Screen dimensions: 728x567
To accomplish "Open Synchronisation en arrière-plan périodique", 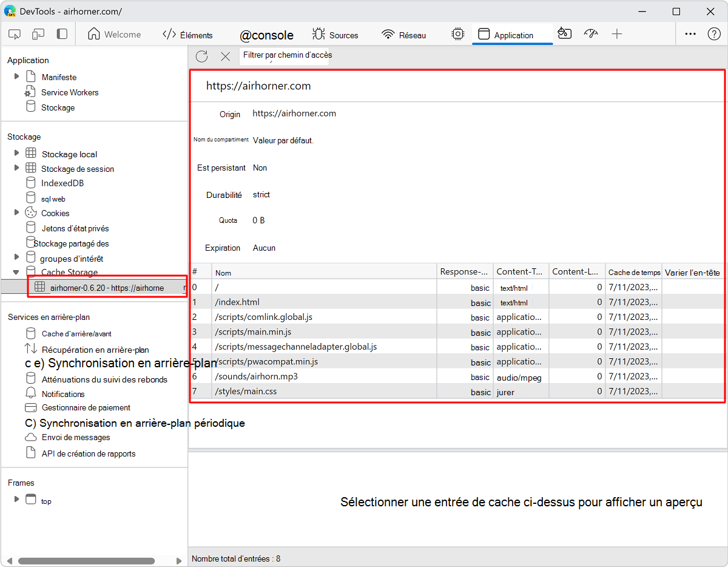I will click(x=135, y=423).
